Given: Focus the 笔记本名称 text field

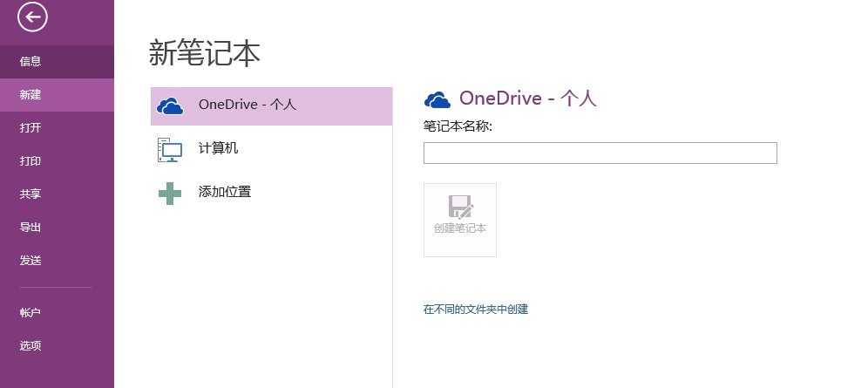Looking at the screenshot, I should click(x=600, y=153).
